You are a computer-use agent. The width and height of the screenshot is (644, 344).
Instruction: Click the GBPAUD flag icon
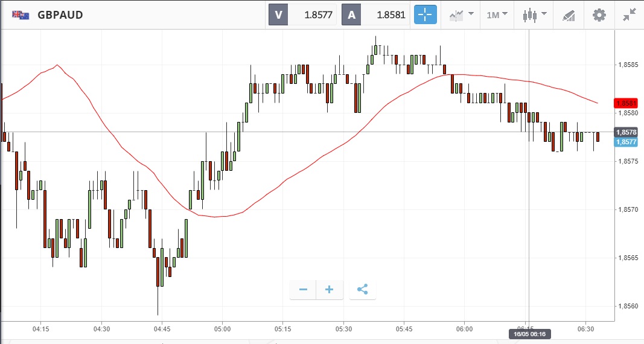coord(21,15)
